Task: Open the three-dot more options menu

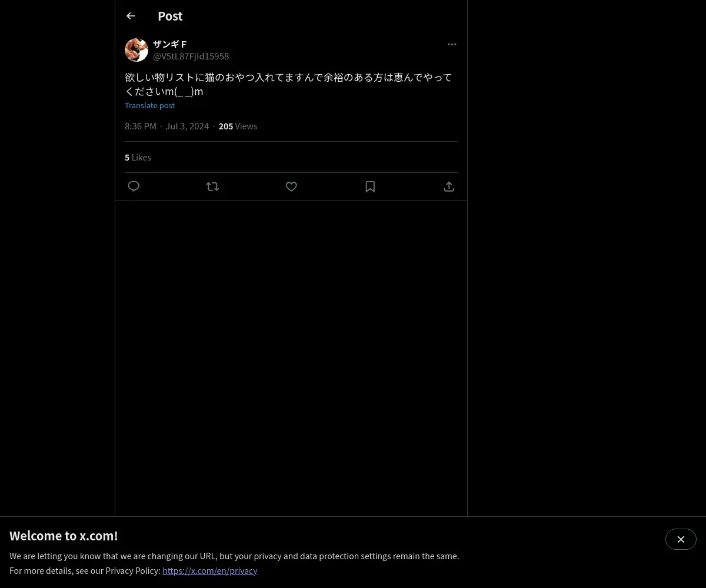Action: tap(452, 44)
